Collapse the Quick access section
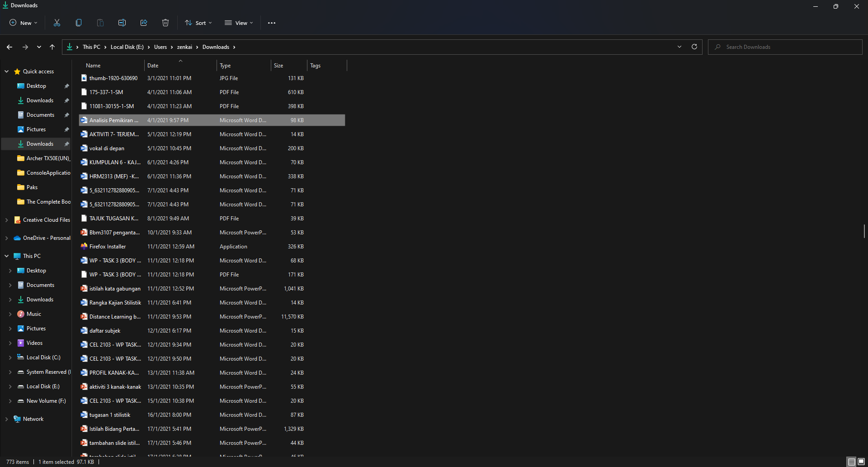 click(x=6, y=71)
